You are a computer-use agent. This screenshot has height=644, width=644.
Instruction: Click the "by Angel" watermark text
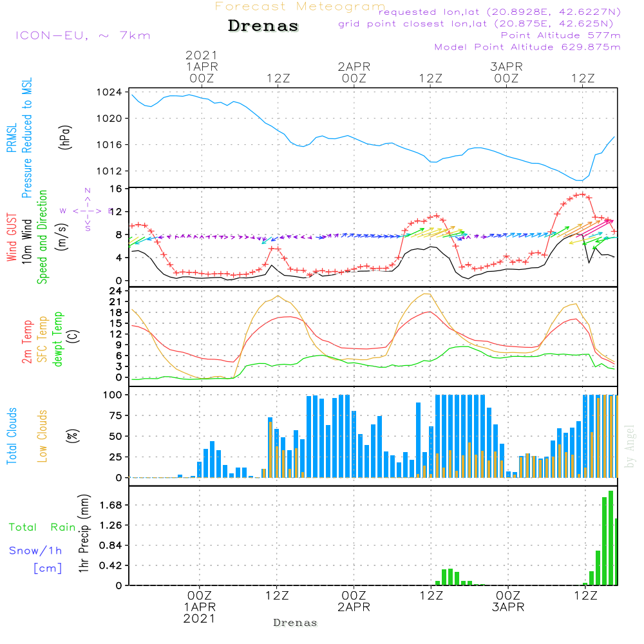pos(629,447)
